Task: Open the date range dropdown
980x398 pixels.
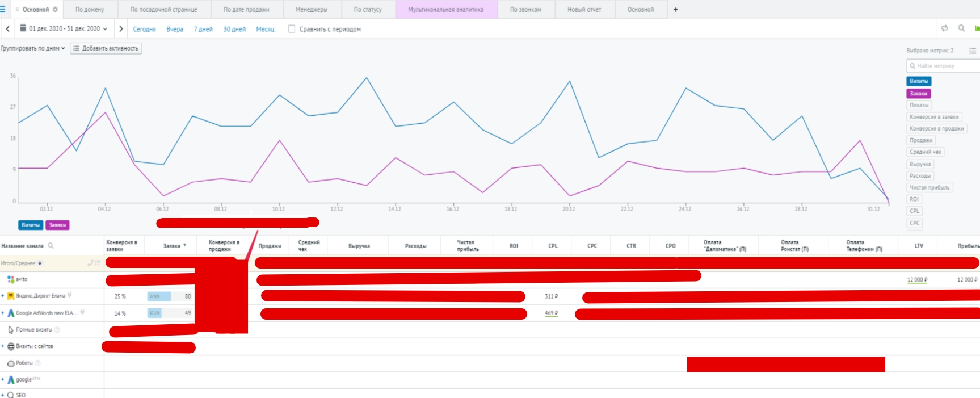Action: [64, 28]
